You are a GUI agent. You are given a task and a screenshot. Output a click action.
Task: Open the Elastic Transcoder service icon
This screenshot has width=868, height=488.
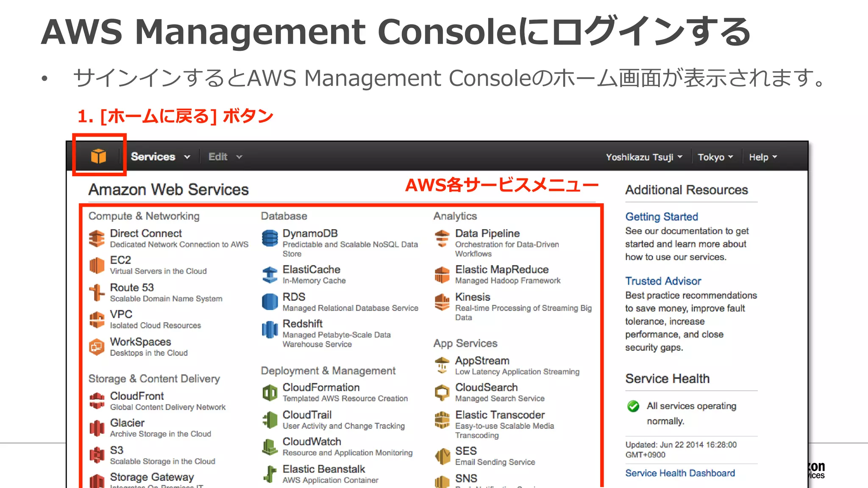(x=442, y=420)
